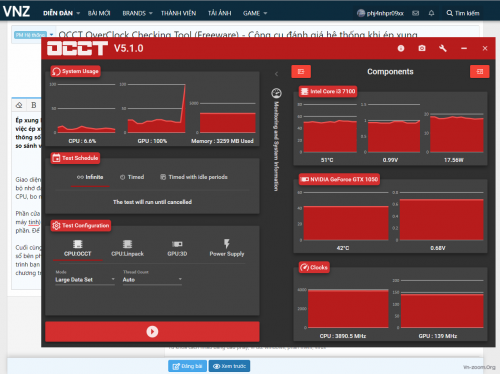Click the Đăng bài post button

[x=187, y=366]
